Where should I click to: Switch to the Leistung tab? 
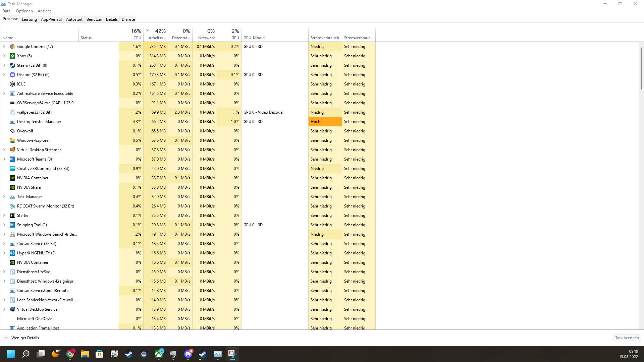click(x=29, y=19)
